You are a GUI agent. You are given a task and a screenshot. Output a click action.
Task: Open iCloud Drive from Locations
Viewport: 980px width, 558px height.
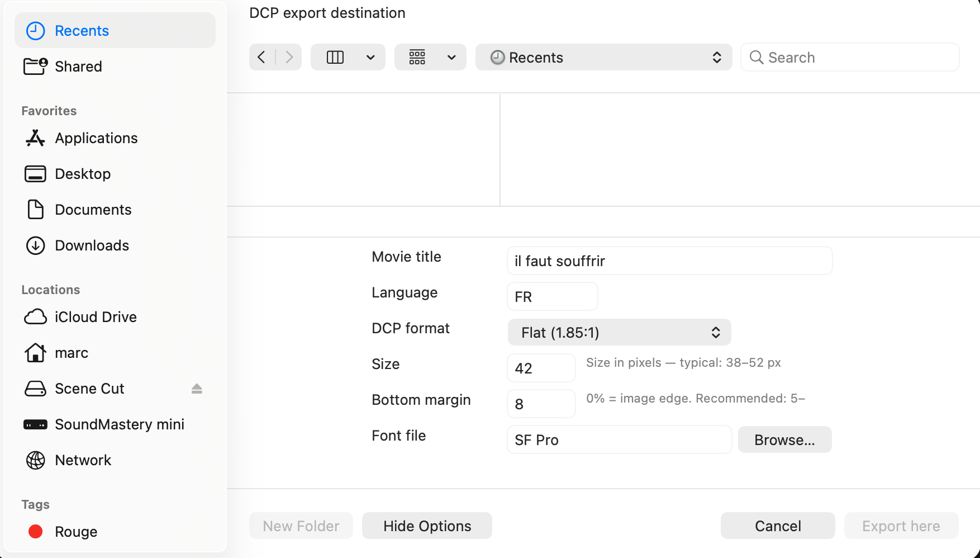point(96,317)
